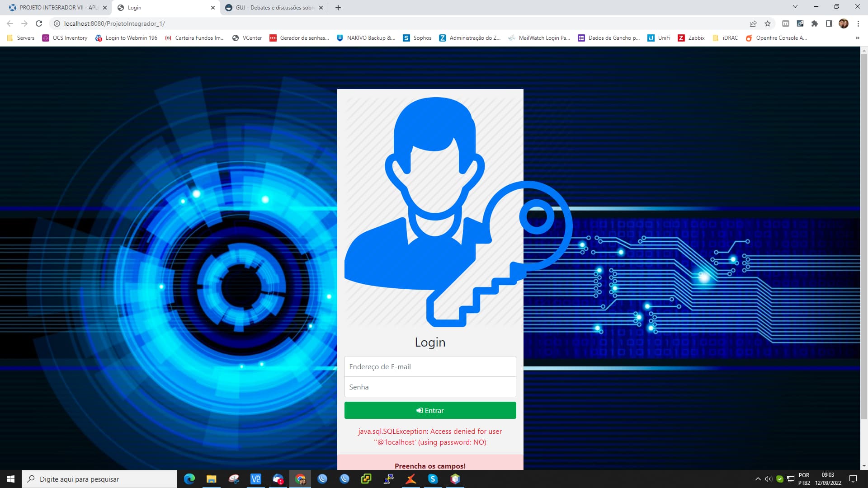
Task: Open the Sophos bookmark
Action: [417, 38]
